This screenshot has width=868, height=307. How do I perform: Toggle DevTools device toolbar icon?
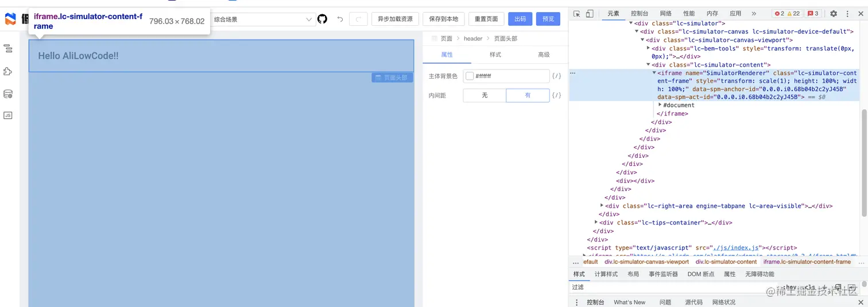pyautogui.click(x=590, y=14)
